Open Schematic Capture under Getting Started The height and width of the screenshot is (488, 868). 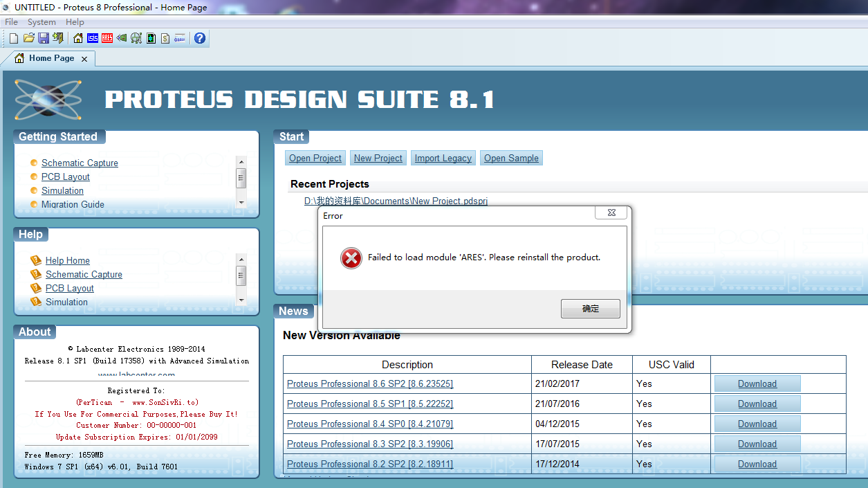pos(80,163)
